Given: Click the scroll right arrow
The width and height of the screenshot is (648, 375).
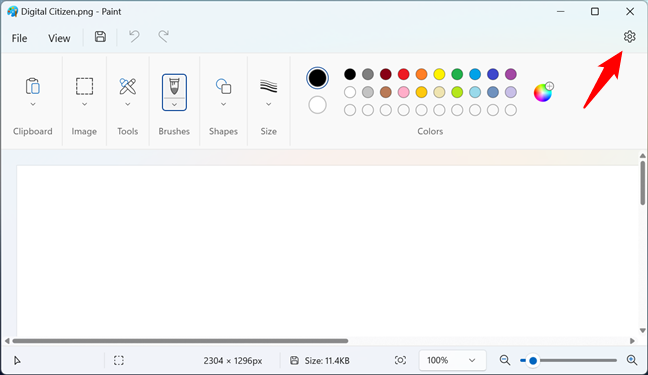Looking at the screenshot, I should [632, 341].
